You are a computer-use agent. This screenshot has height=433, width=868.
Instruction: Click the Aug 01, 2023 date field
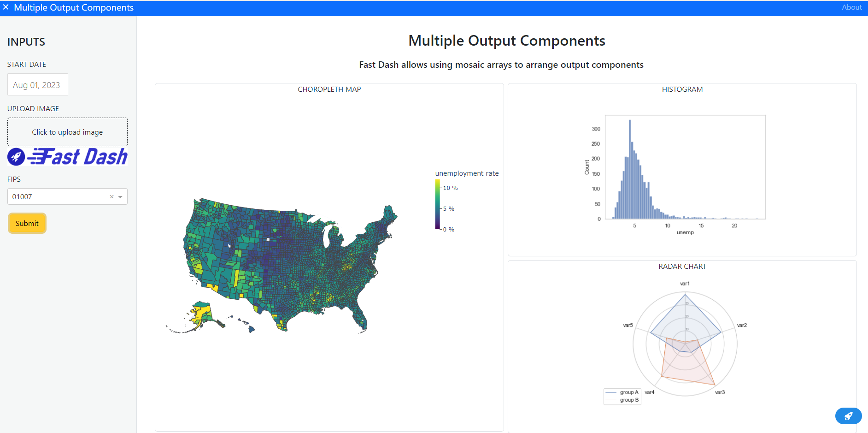[37, 84]
